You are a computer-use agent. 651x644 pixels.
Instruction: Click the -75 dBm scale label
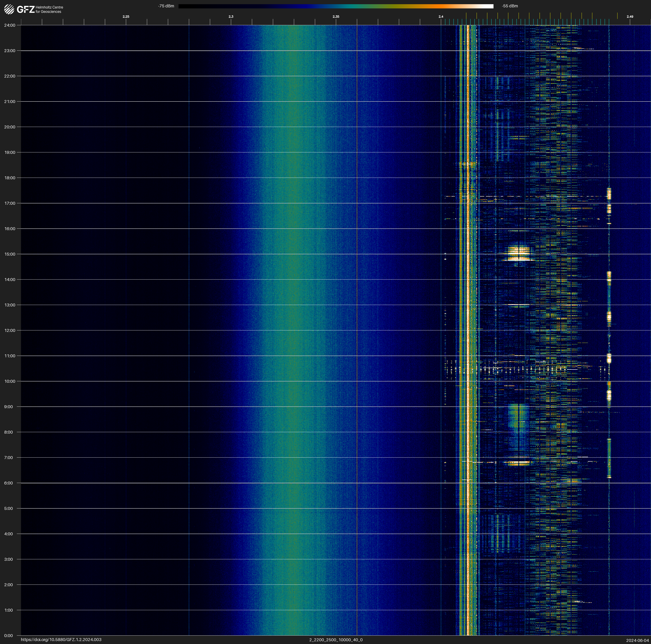point(166,6)
